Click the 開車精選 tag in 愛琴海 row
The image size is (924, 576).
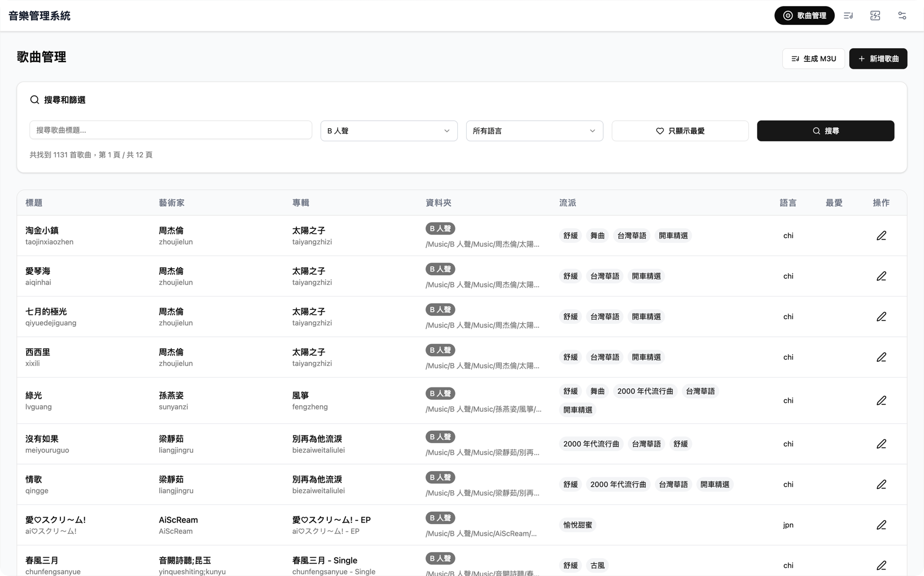646,276
